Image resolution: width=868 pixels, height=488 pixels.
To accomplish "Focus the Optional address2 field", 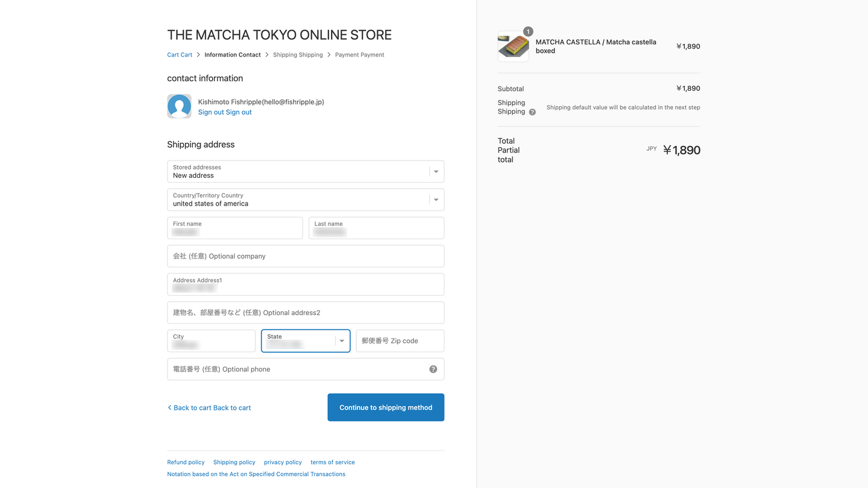I will click(306, 313).
